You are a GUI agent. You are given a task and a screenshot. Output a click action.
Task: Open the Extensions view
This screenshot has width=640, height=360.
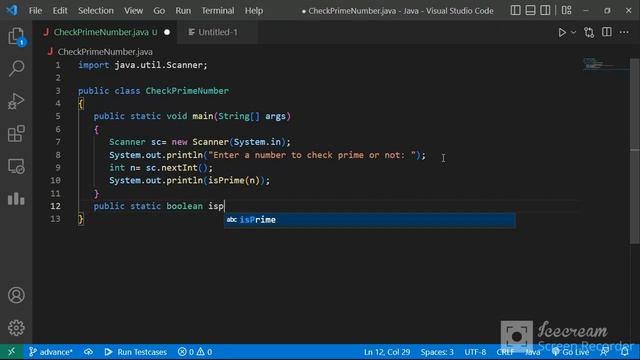16,133
